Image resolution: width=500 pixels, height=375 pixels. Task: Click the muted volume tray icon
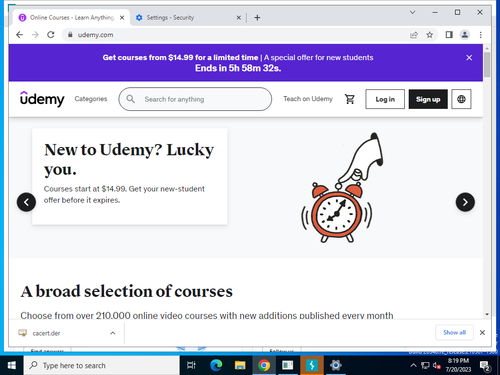[437, 365]
